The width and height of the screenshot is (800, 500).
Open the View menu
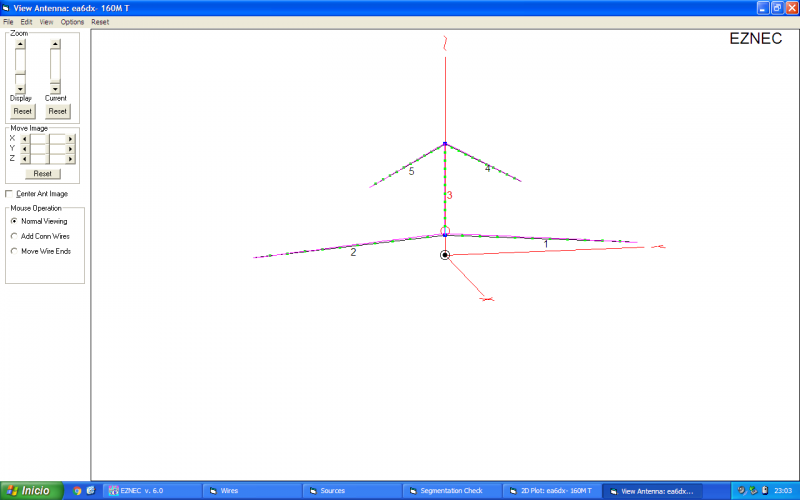coord(46,21)
